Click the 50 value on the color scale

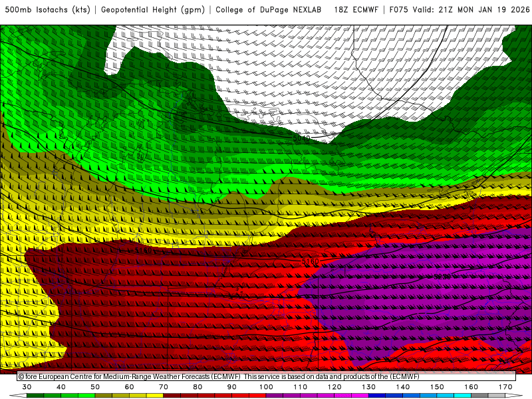pyautogui.click(x=95, y=387)
